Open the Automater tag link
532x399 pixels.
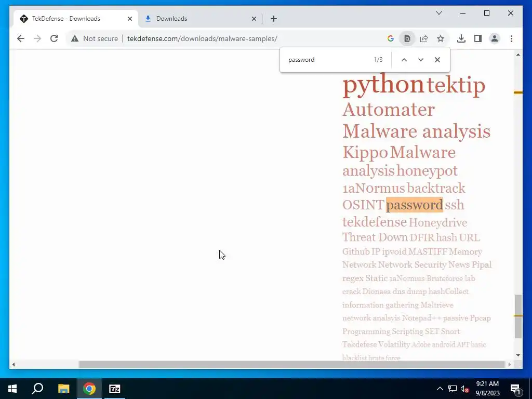389,110
